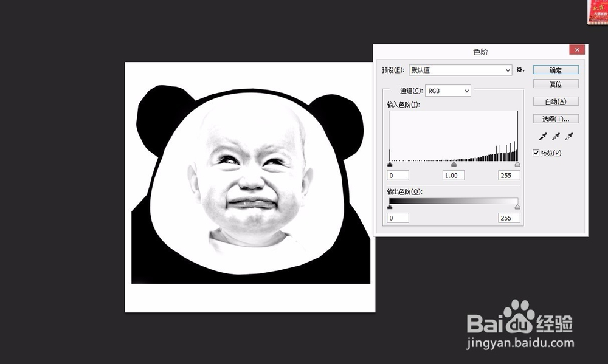Click the output gradient bar
608x364 pixels.
454,201
